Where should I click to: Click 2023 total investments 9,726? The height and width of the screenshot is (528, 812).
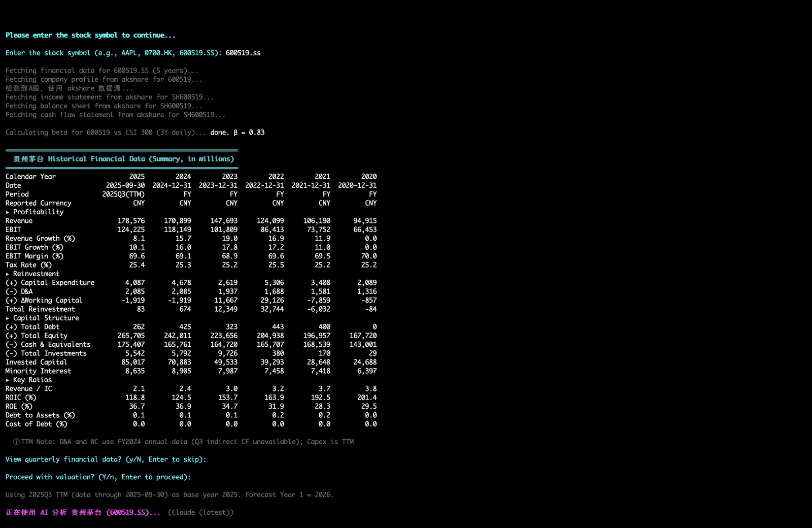228,353
